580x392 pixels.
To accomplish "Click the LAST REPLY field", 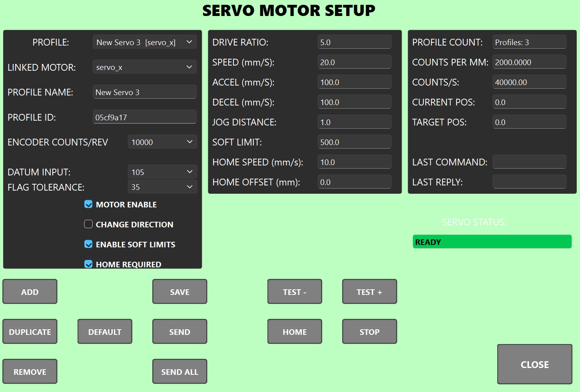I will pos(530,182).
